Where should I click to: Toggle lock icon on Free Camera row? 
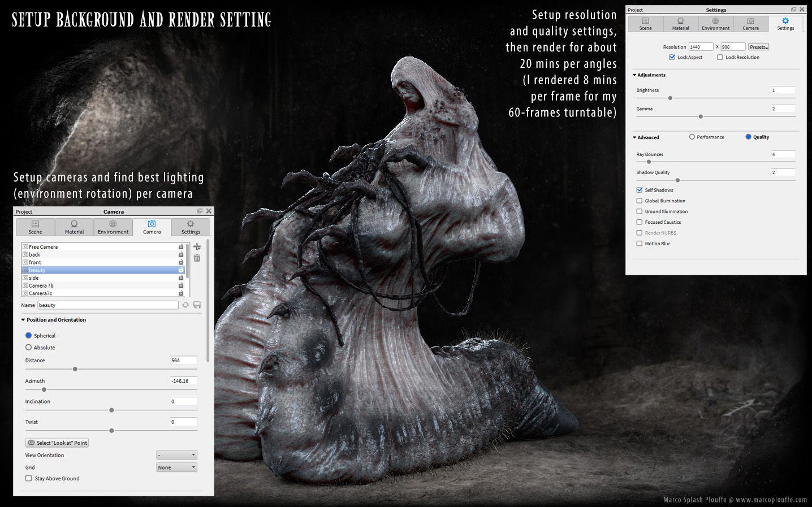(181, 246)
